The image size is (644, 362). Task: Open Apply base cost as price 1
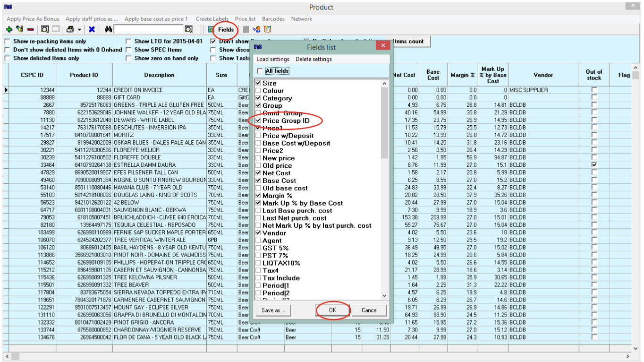pyautogui.click(x=156, y=19)
